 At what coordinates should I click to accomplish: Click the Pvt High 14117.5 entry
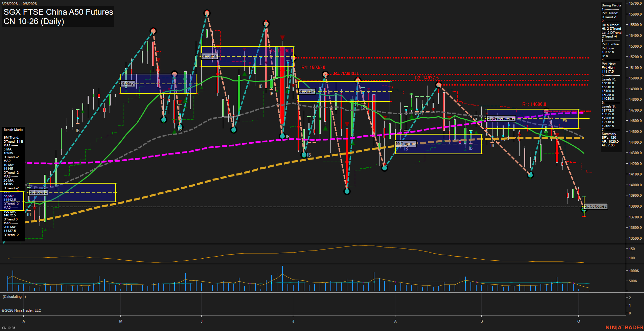pyautogui.click(x=608, y=70)
